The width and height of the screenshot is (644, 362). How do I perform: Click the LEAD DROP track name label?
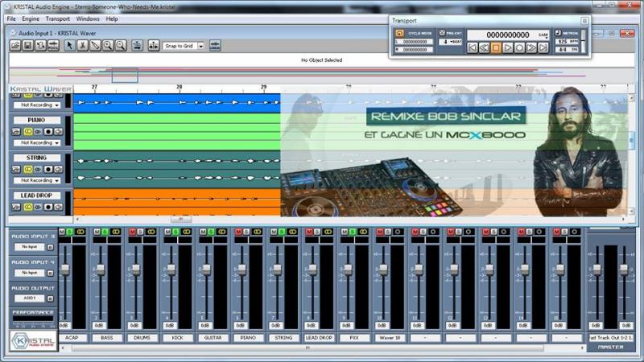coord(36,195)
